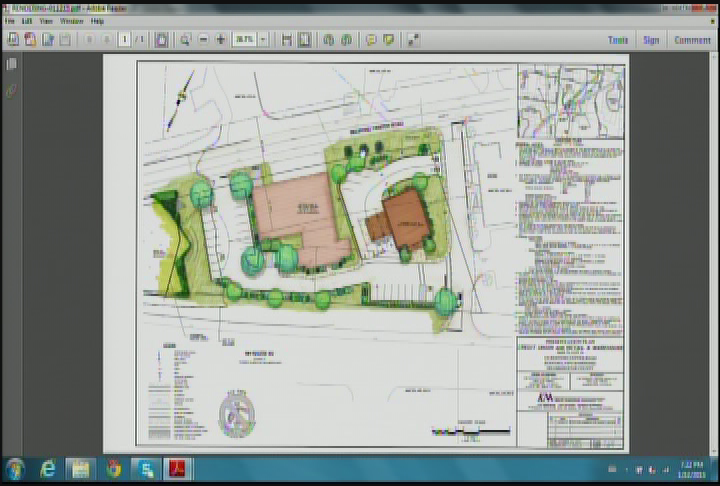Open the Sign pane

pyautogui.click(x=651, y=40)
